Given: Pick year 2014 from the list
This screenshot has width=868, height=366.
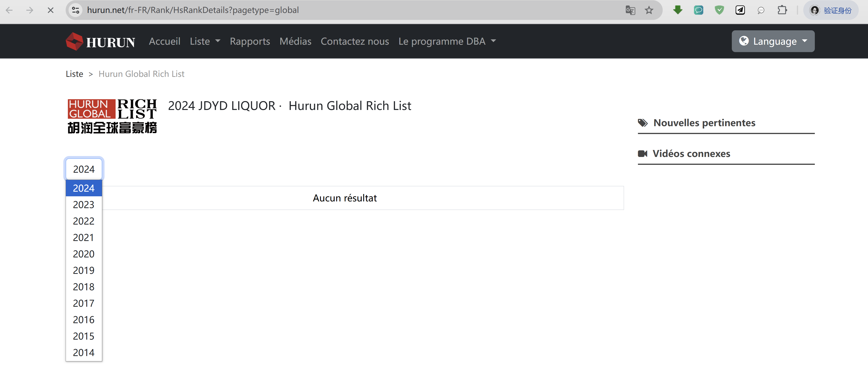Looking at the screenshot, I should coord(83,353).
